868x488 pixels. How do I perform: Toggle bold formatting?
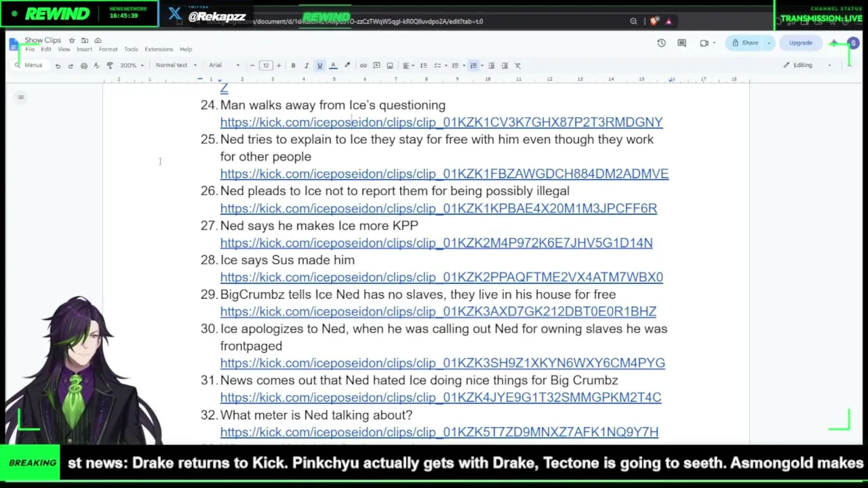(294, 66)
